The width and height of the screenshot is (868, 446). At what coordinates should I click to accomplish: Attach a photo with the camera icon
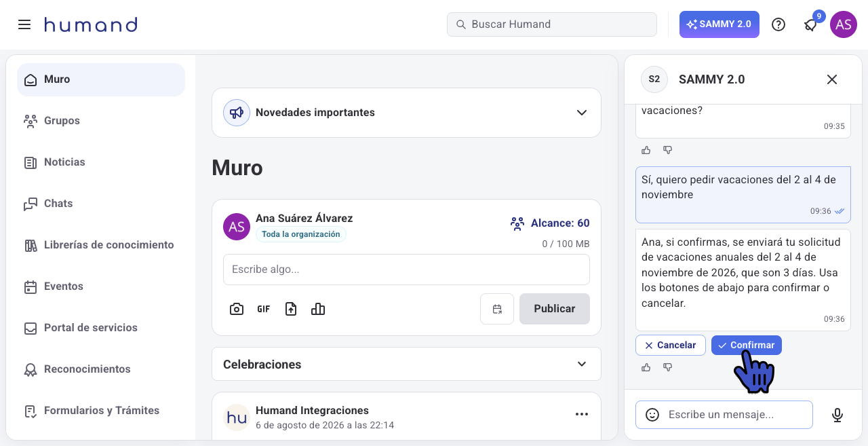coord(237,310)
